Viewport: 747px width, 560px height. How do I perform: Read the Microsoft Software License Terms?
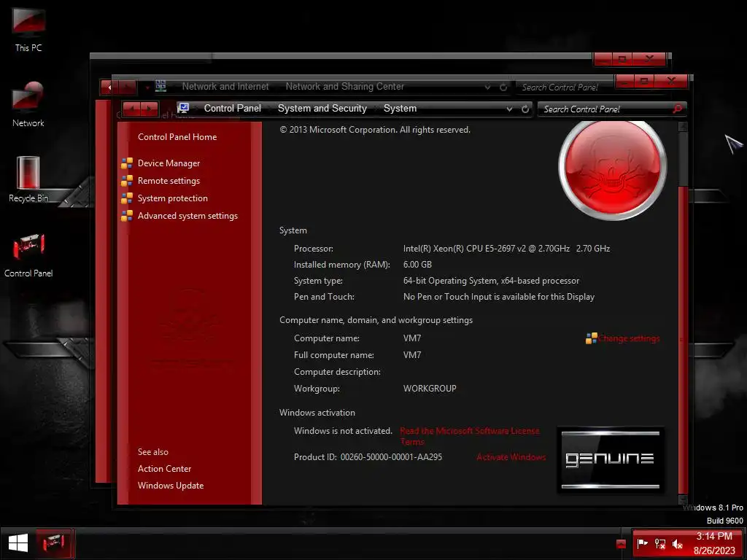click(x=470, y=436)
